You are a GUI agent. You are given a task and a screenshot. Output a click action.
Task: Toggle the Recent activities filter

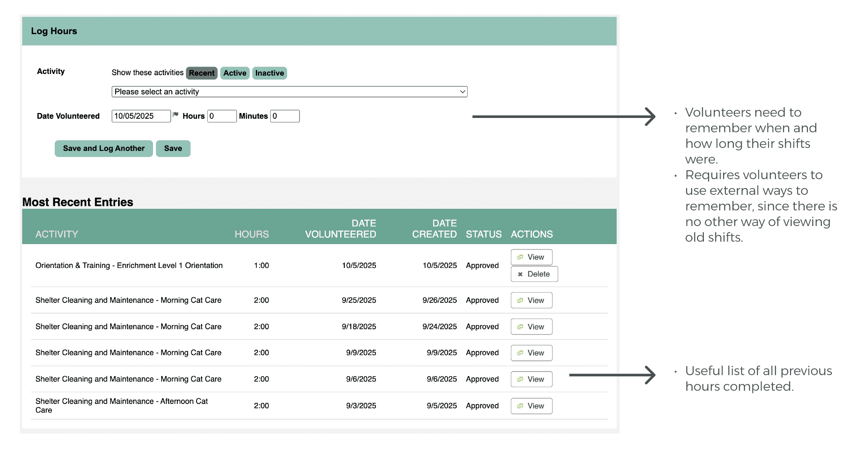pos(202,73)
